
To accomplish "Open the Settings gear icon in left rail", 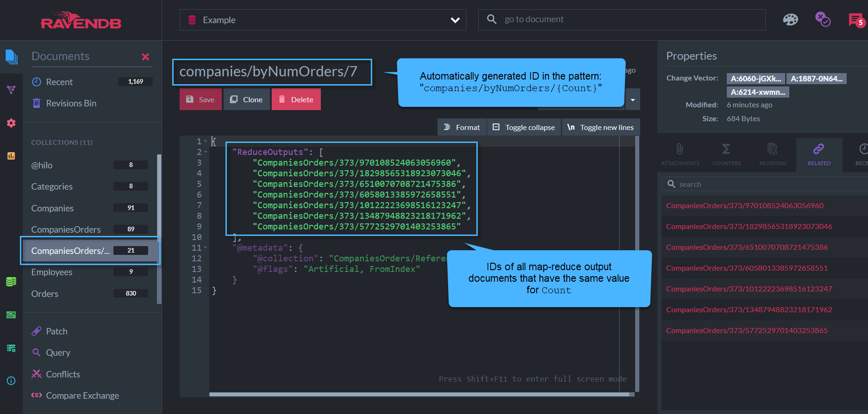I will (x=11, y=123).
